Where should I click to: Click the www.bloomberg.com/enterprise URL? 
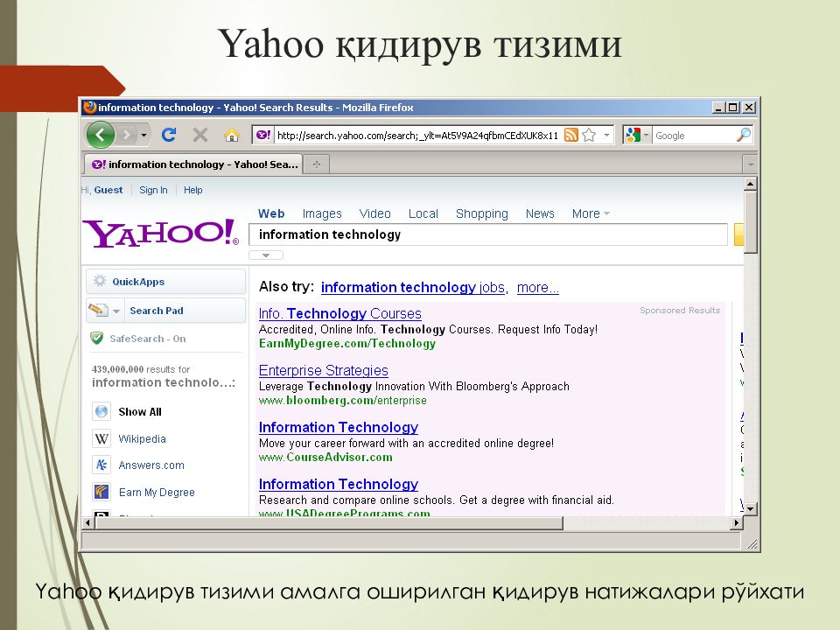click(x=343, y=400)
